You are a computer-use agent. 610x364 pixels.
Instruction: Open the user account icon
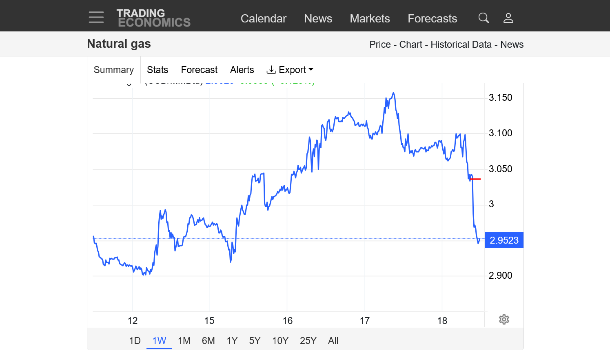[x=508, y=18]
